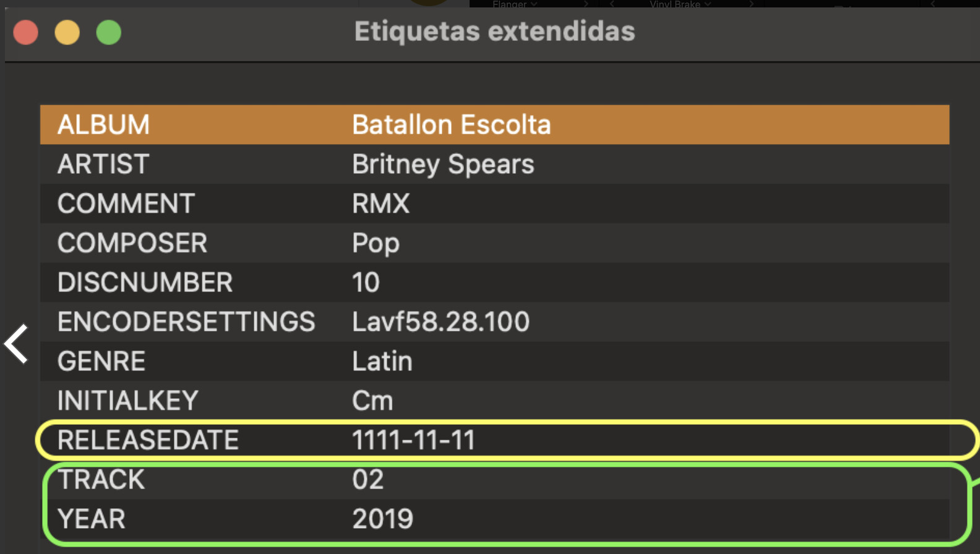Image resolution: width=980 pixels, height=554 pixels.
Task: Close the Etiquetas extendidas window
Action: tap(26, 32)
